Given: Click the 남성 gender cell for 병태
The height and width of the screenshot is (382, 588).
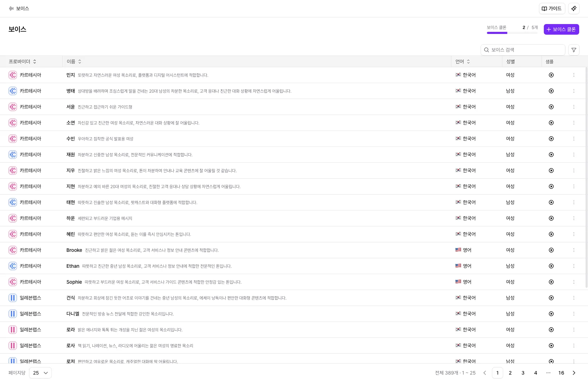Looking at the screenshot, I should 510,91.
